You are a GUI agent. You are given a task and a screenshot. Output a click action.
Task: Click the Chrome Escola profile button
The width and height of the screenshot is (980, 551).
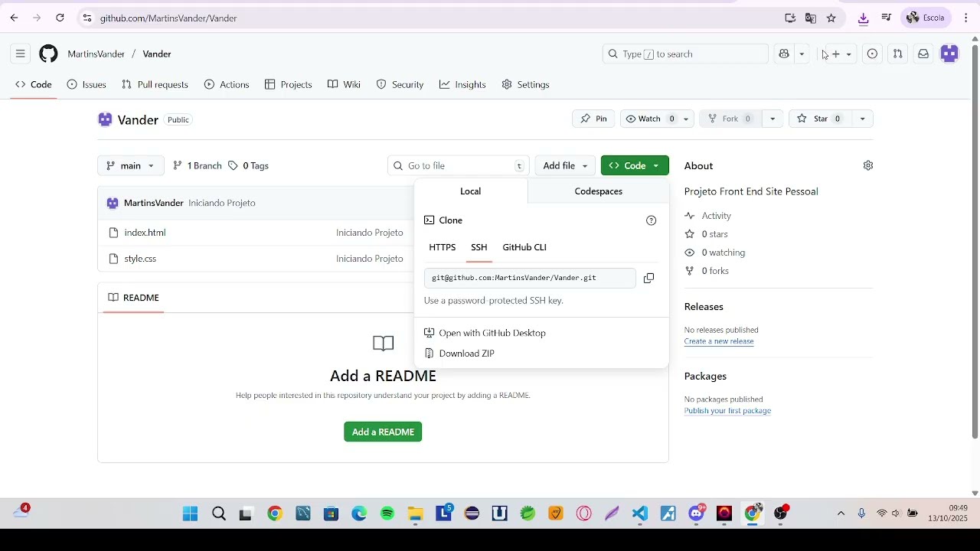(x=926, y=18)
